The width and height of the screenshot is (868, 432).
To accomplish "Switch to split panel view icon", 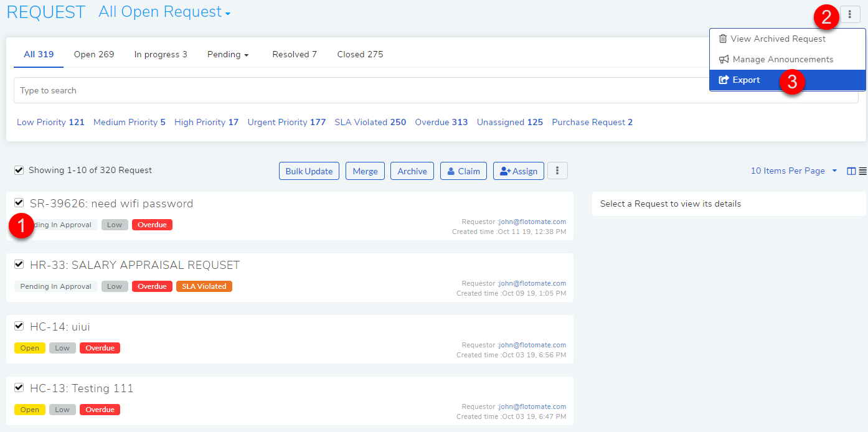I will point(852,171).
